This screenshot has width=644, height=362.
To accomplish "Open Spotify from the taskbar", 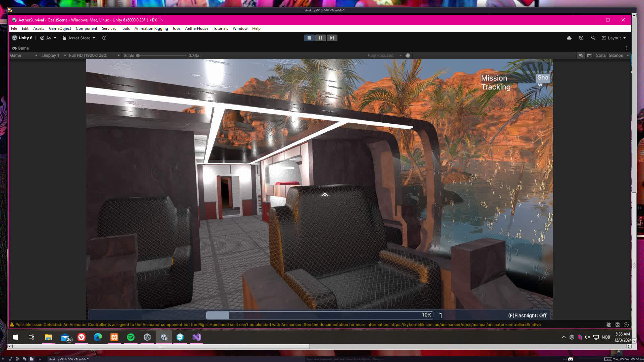I will pos(131,337).
